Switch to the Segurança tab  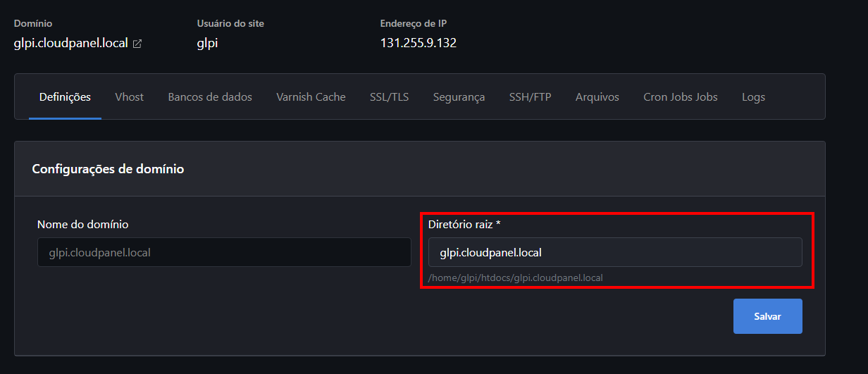tap(459, 97)
